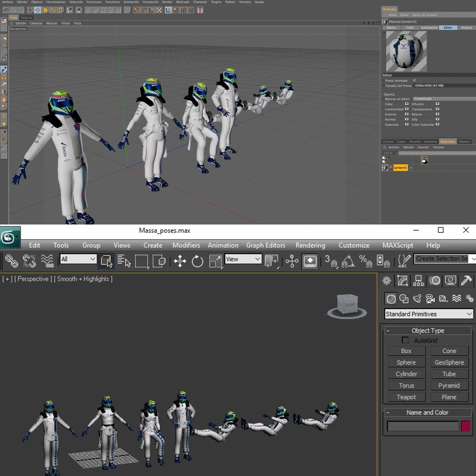Select the Lights category icon
476x476 pixels.
pyautogui.click(x=417, y=299)
